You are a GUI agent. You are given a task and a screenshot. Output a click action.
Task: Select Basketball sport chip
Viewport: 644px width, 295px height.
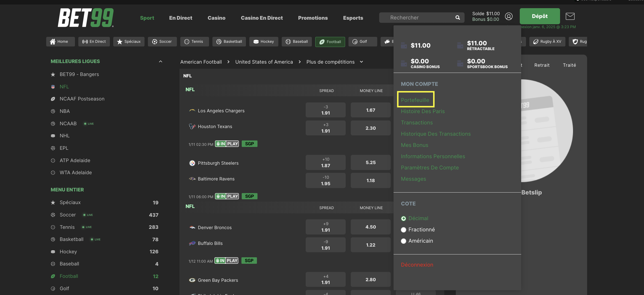pos(229,42)
